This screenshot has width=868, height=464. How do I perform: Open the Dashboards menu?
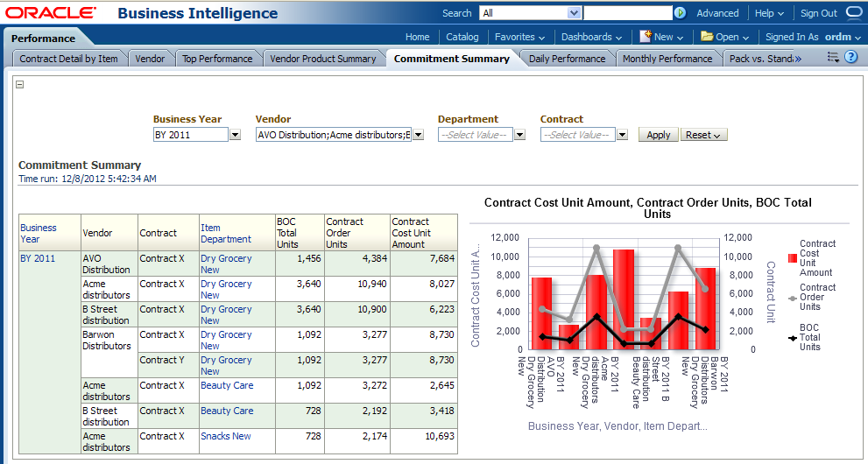(591, 37)
